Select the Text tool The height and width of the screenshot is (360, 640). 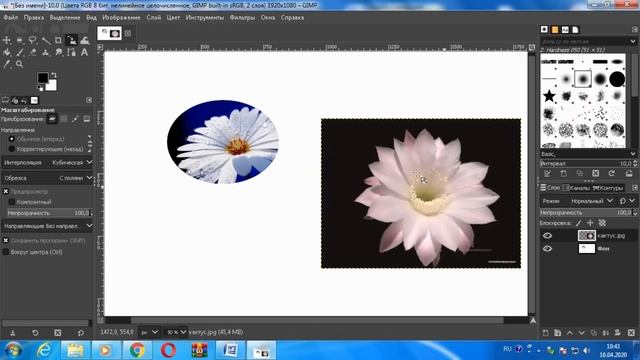(x=84, y=52)
